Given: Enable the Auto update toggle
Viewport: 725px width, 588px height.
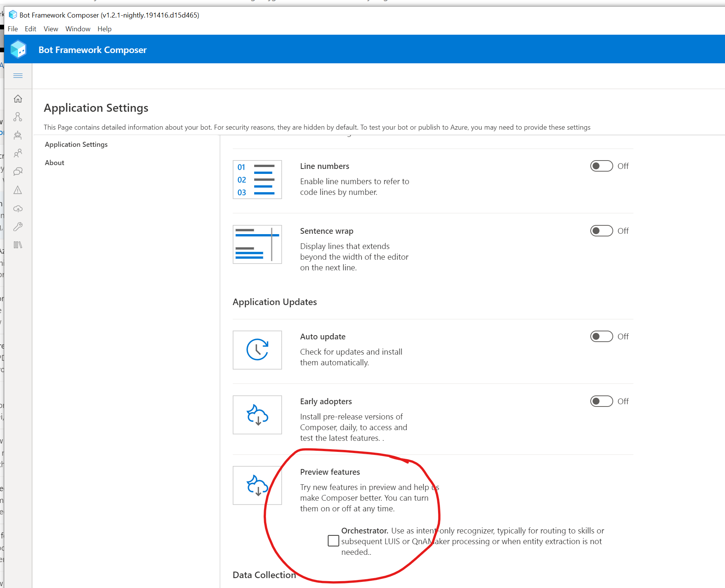Looking at the screenshot, I should coord(601,336).
